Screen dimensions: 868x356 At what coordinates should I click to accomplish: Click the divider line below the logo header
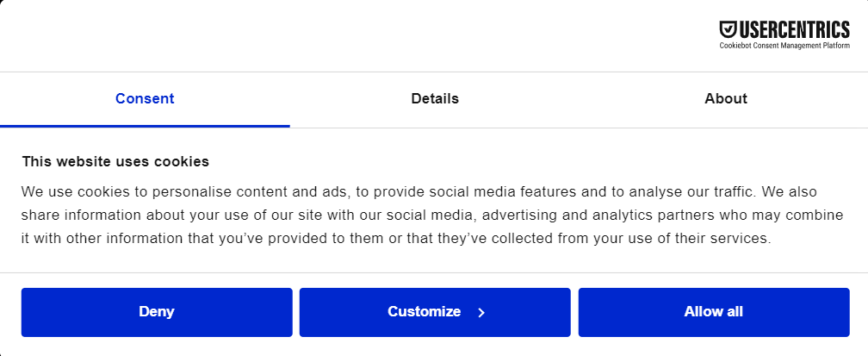(434, 72)
